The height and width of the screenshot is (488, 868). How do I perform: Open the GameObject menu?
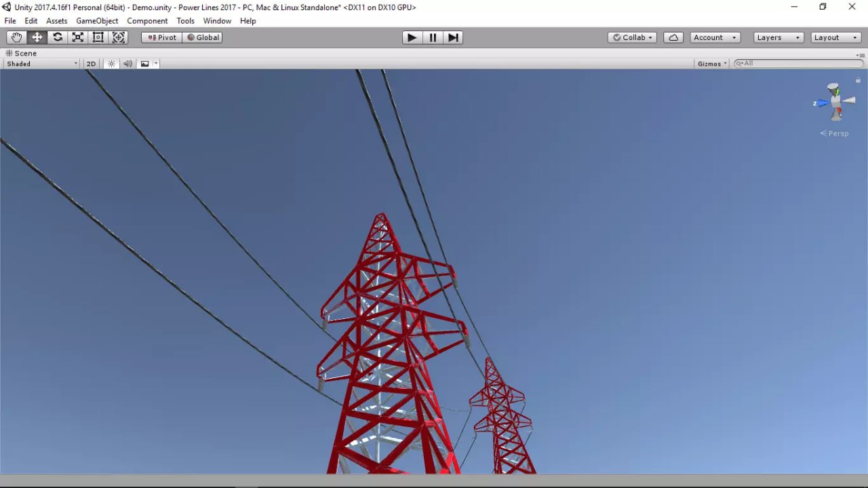(x=97, y=21)
